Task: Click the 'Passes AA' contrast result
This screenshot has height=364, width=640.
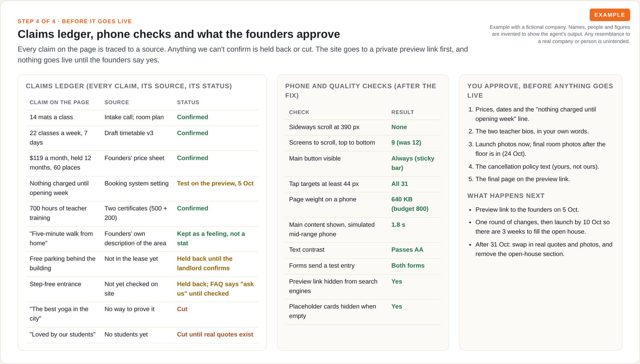Action: click(x=407, y=250)
